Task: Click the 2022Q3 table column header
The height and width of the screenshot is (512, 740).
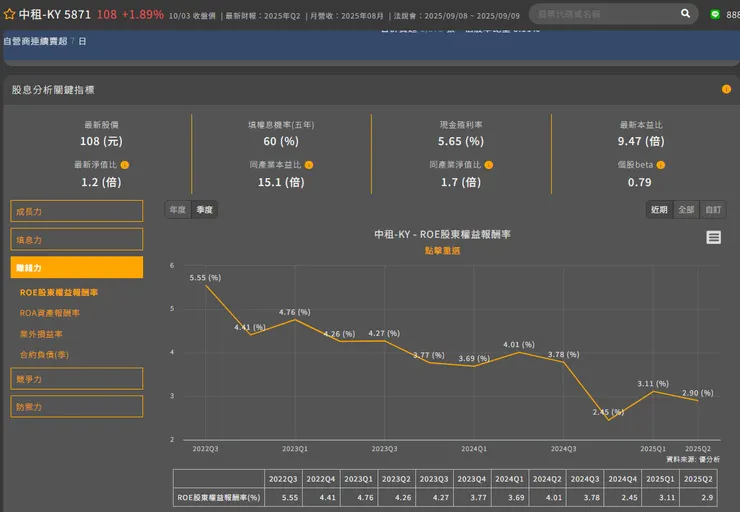Action: pos(283,479)
